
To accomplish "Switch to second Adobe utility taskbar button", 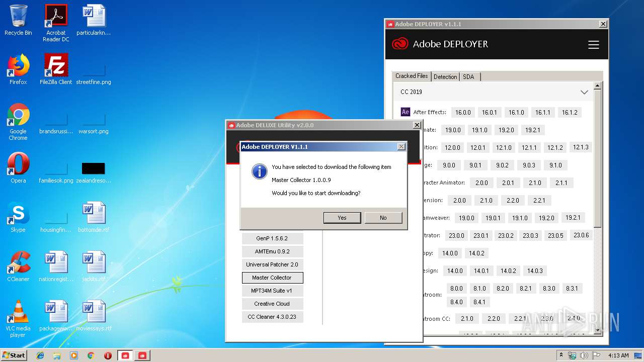I will click(142, 355).
